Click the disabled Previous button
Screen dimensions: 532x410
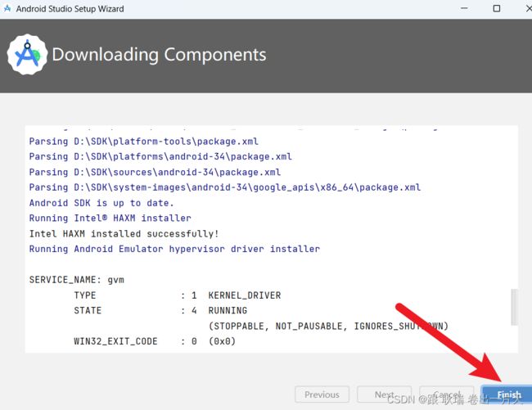point(322,394)
